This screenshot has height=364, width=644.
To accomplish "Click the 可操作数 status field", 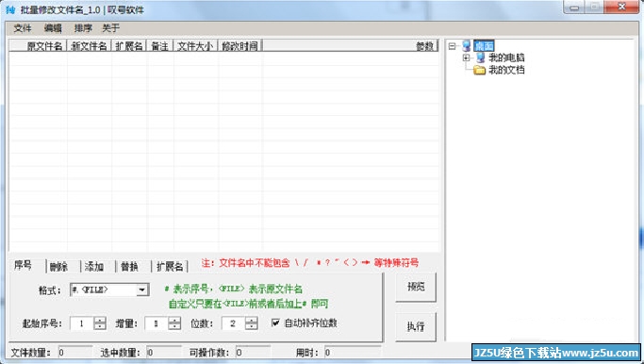I will coord(253,353).
